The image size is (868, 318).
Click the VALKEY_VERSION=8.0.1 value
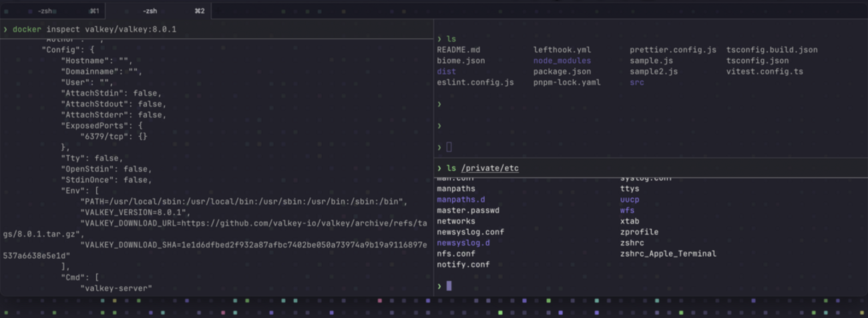[135, 212]
